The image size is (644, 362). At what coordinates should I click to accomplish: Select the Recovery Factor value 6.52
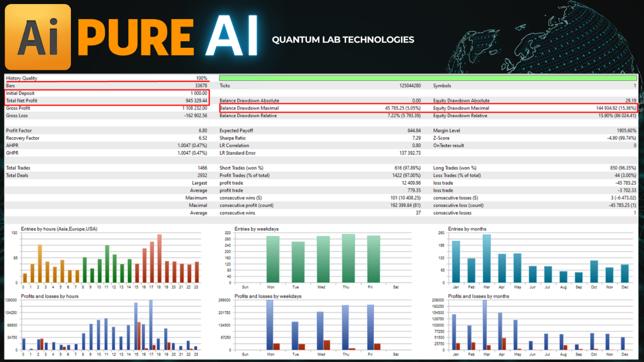click(203, 138)
